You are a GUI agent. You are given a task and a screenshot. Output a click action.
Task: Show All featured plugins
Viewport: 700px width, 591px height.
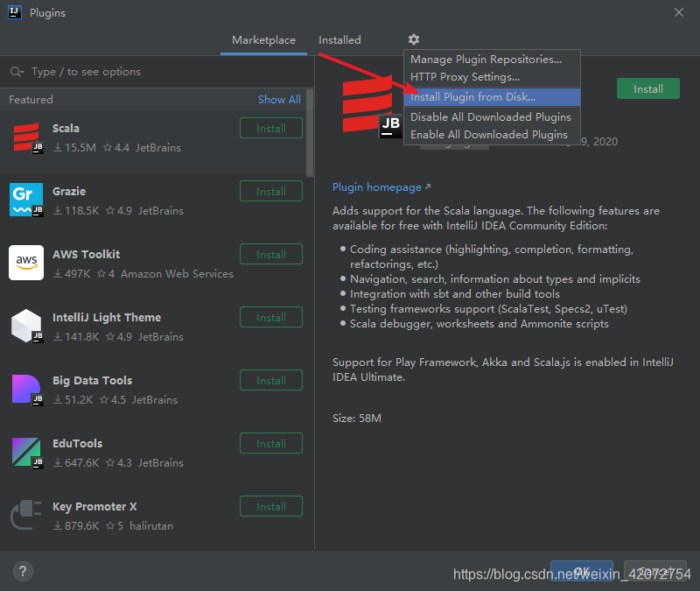pyautogui.click(x=279, y=100)
